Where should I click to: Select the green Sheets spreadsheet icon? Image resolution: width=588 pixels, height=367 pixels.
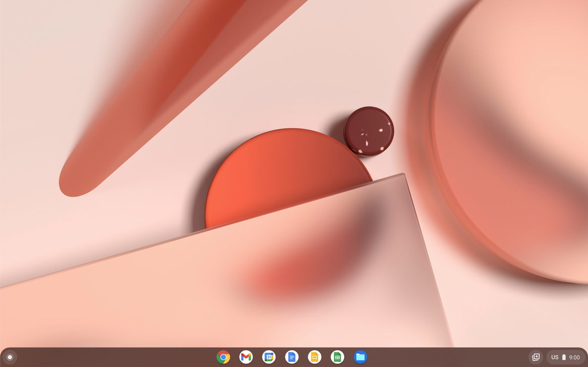tap(338, 357)
